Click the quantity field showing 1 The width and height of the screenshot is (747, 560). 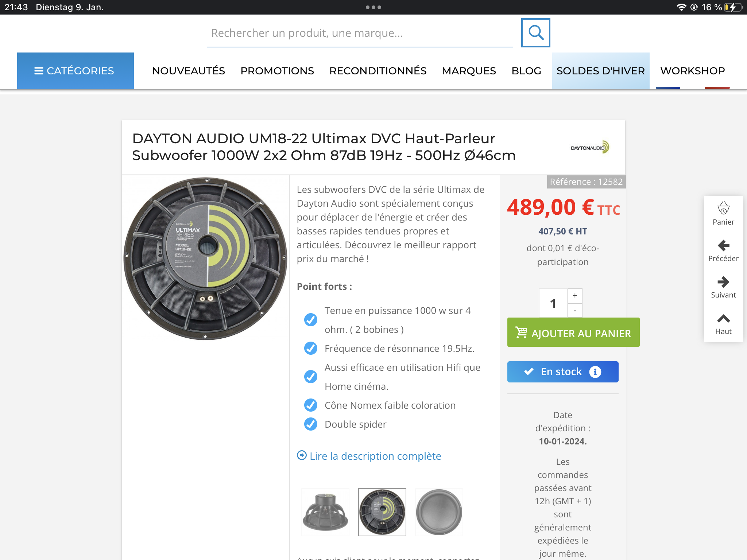coord(553,303)
